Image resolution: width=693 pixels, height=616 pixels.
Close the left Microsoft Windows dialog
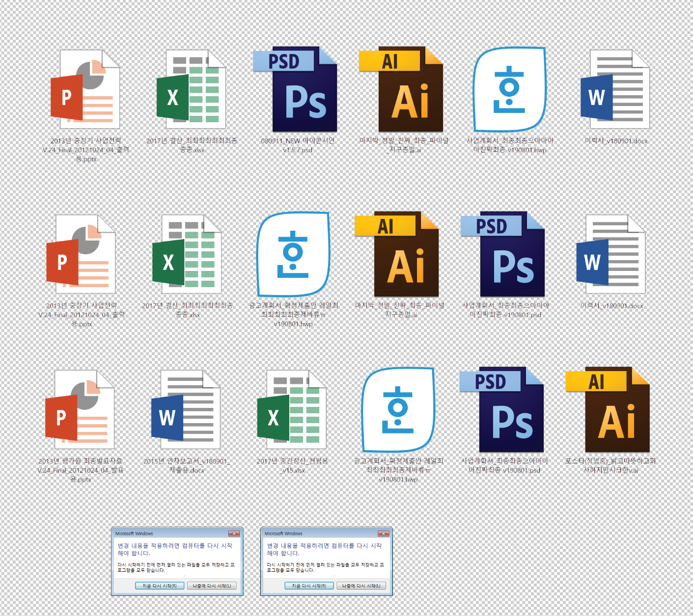pos(234,534)
